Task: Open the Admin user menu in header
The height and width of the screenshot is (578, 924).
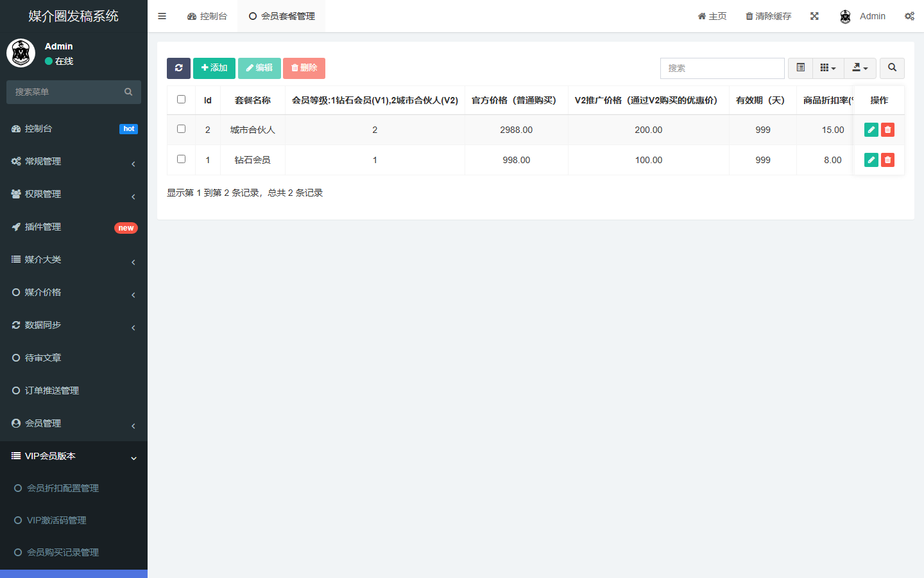Action: (x=862, y=16)
